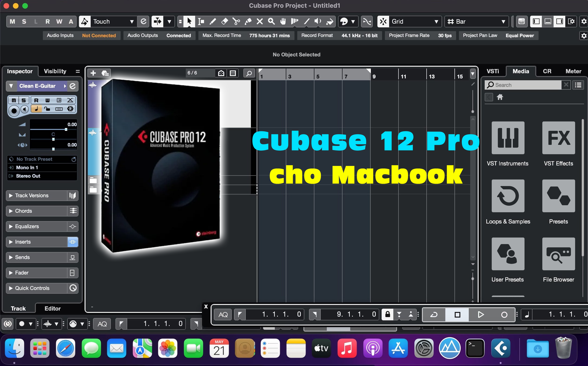588x366 pixels.
Task: Open VST Effects in Media rack
Action: coord(558,138)
